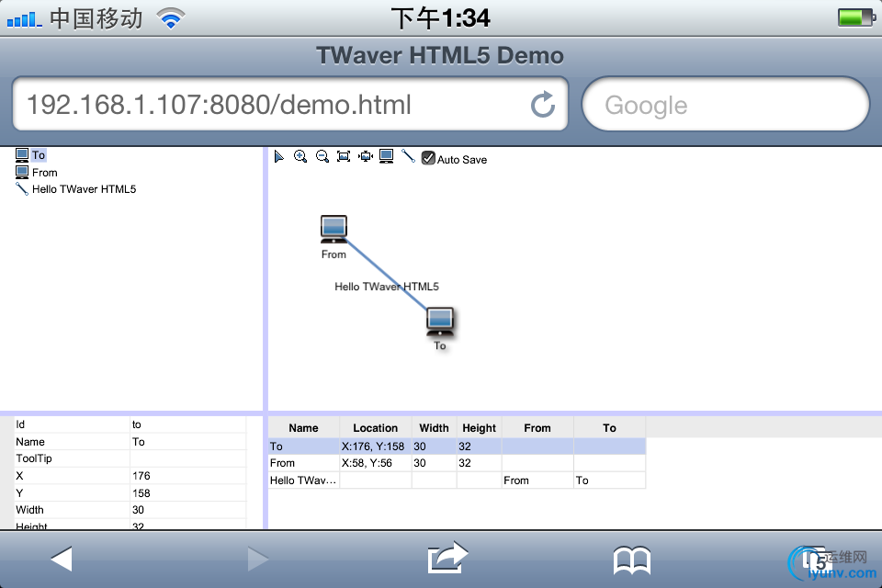Image resolution: width=882 pixels, height=588 pixels.
Task: Click the reload page icon
Action: (x=543, y=104)
